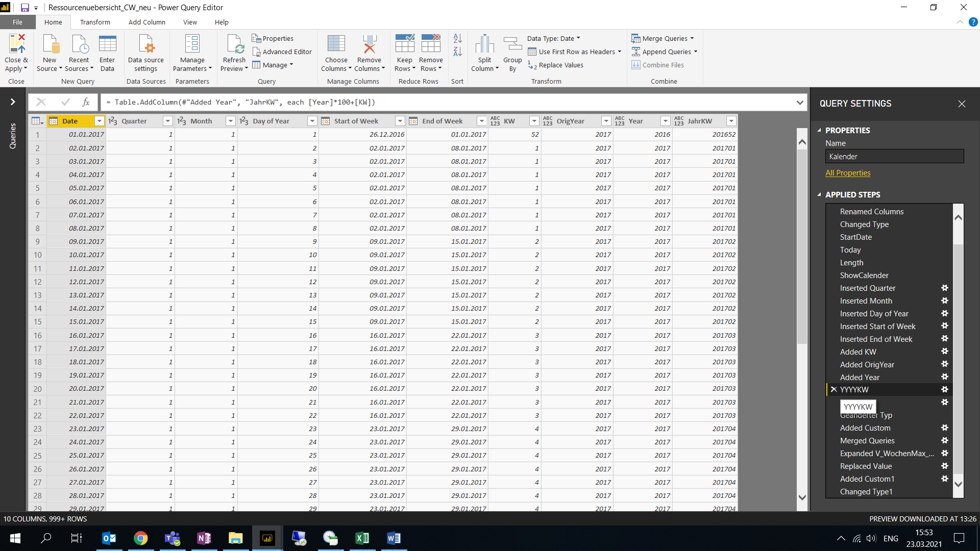
Task: Click the Choose Columns icon
Action: pyautogui.click(x=336, y=44)
